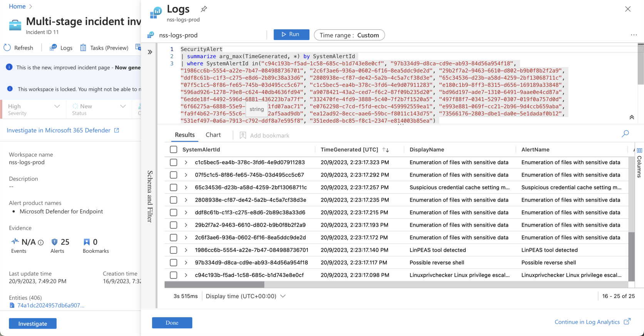Expand row ddf8c61b-c1f3-c275-e8d6-2b89c38a33d6

click(186, 213)
